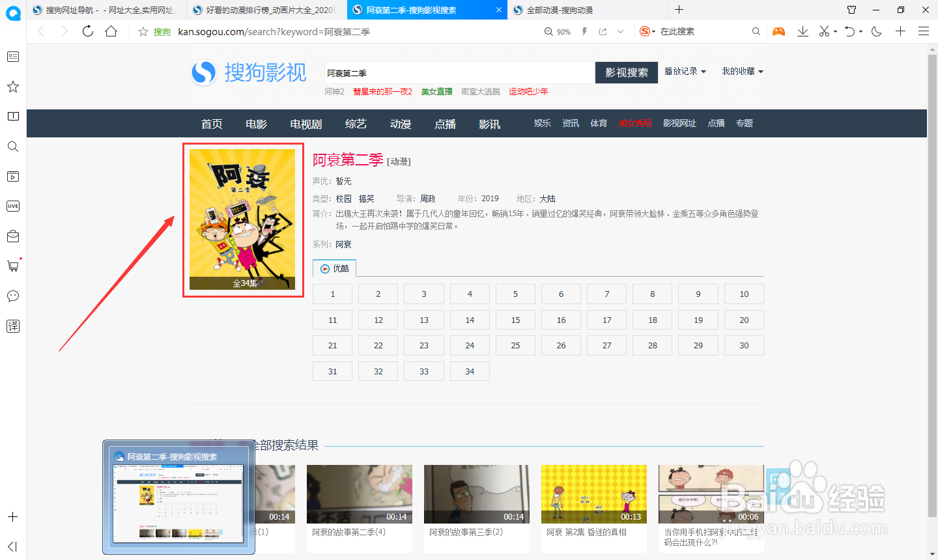The image size is (938, 560).
Task: Open Sogou search engine selector dropdown
Action: tap(647, 31)
